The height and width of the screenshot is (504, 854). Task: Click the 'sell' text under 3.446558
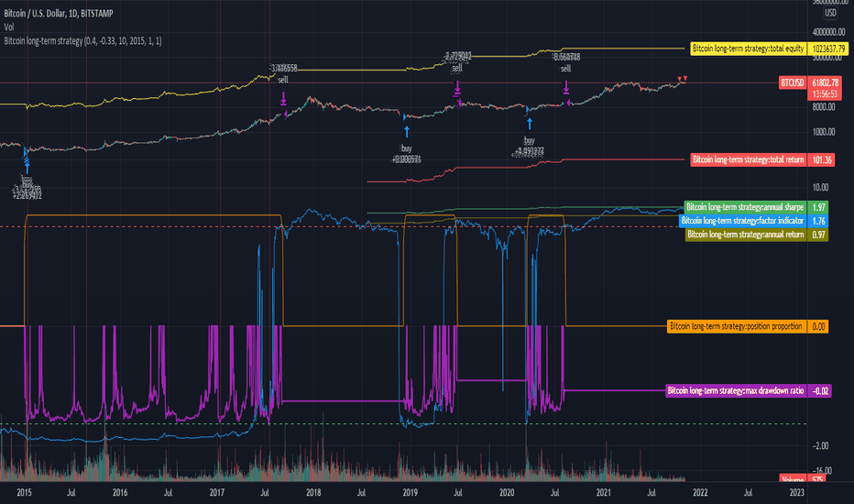[282, 80]
